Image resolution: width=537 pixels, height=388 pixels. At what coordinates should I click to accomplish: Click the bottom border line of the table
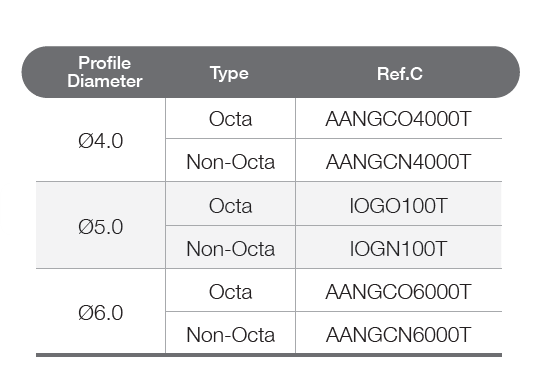269,355
